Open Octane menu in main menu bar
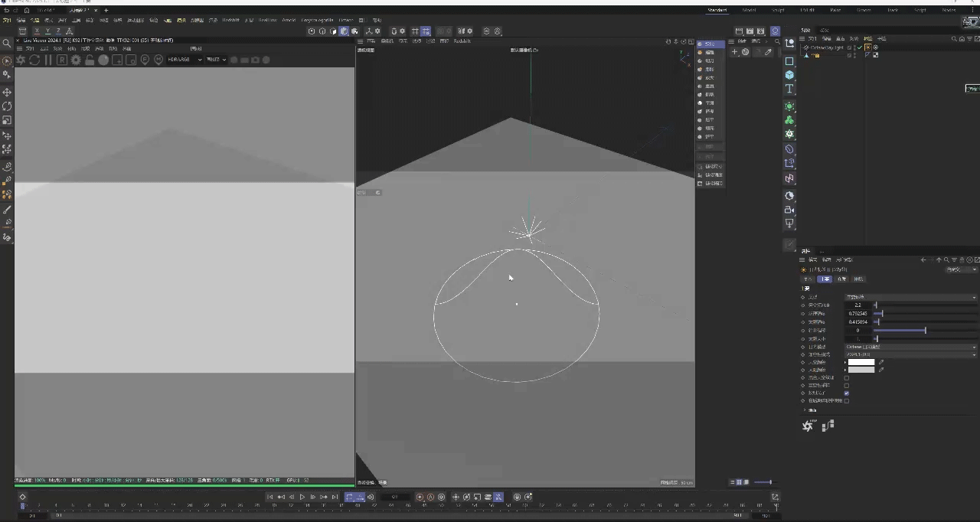Screen dimensions: 980x522 coord(346,20)
